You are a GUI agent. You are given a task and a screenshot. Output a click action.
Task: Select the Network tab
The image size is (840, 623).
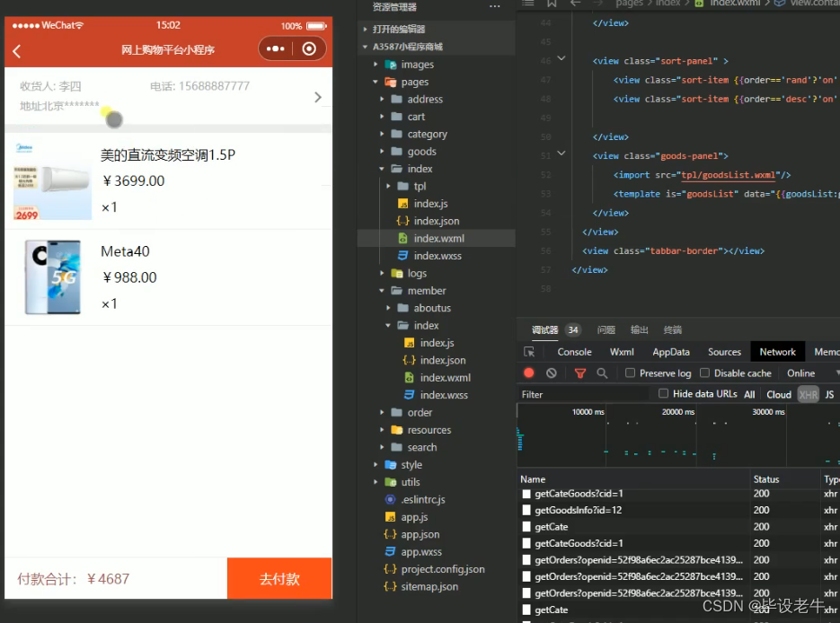point(777,352)
